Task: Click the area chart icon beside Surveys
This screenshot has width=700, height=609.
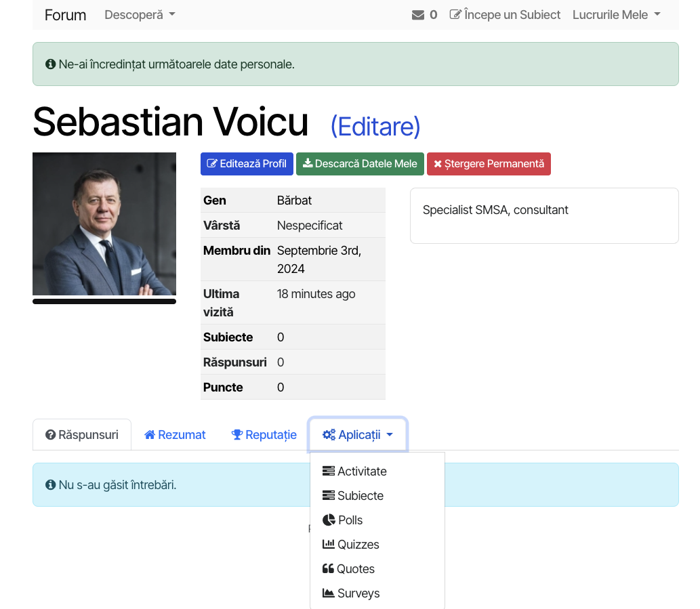Action: tap(329, 593)
